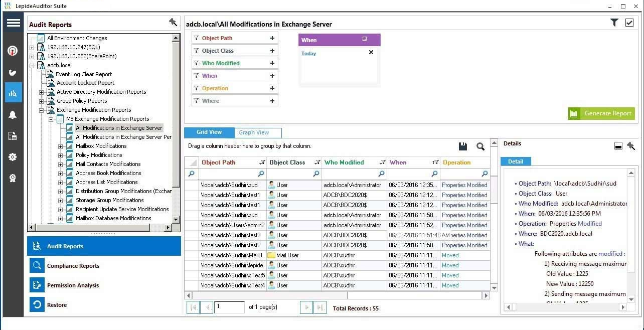The height and width of the screenshot is (330, 644).
Task: Click the bird-shaped icon in the sidebar
Action: point(13,73)
